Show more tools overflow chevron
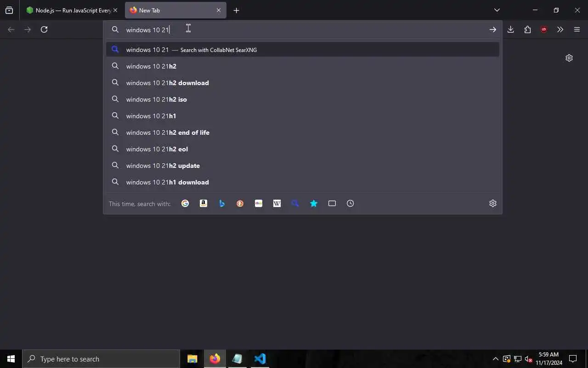The height and width of the screenshot is (368, 588). 560,29
